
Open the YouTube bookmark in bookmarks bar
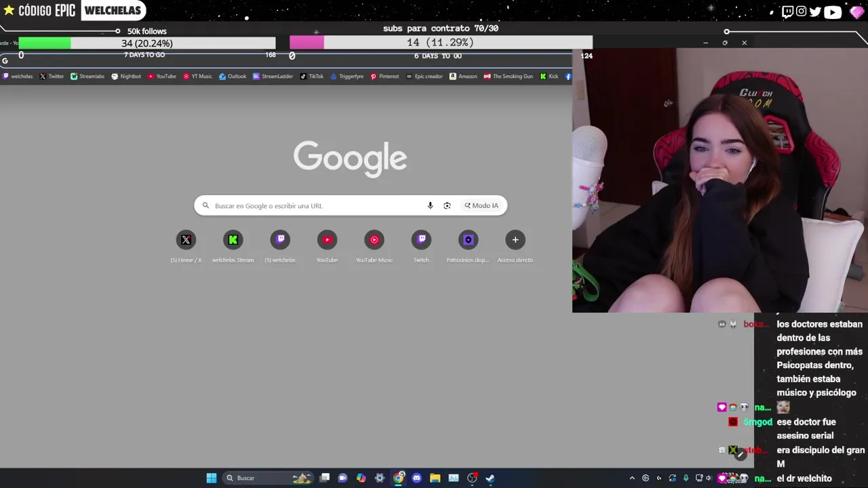coord(162,77)
